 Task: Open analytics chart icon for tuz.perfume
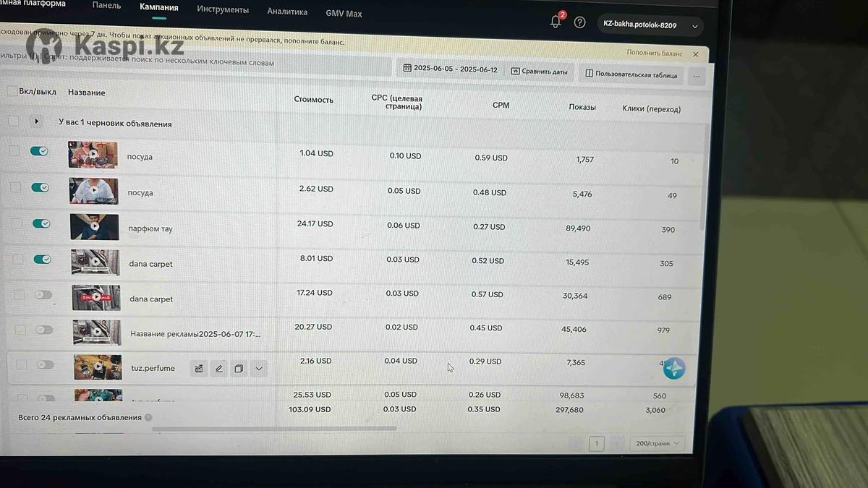tap(199, 369)
